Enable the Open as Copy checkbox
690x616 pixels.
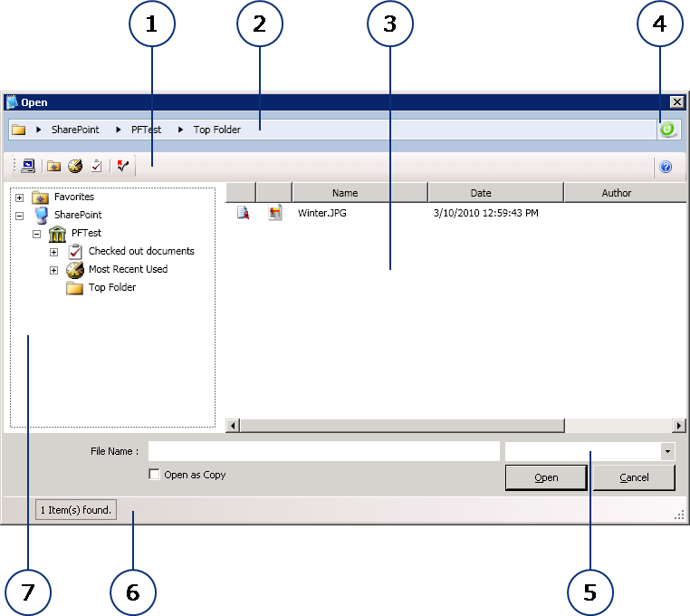pyautogui.click(x=154, y=474)
